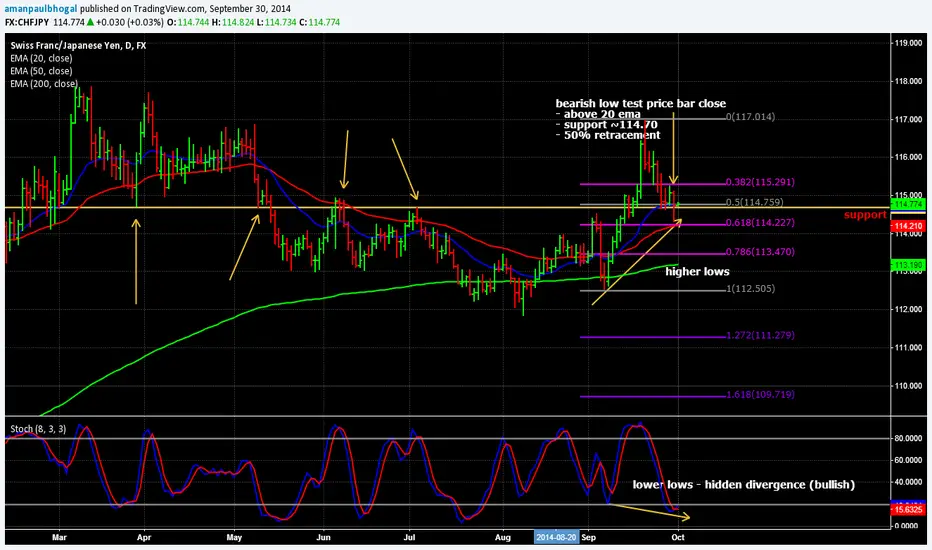Click the 117.000 price axis label

909,120
